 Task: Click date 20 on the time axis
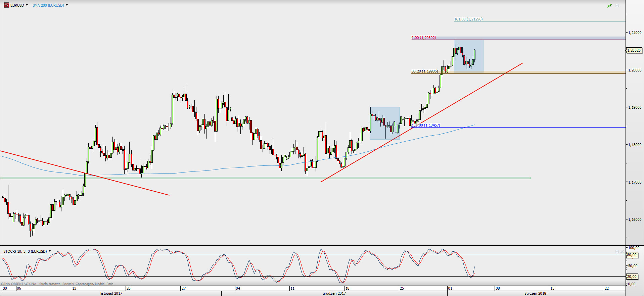tap(128, 288)
